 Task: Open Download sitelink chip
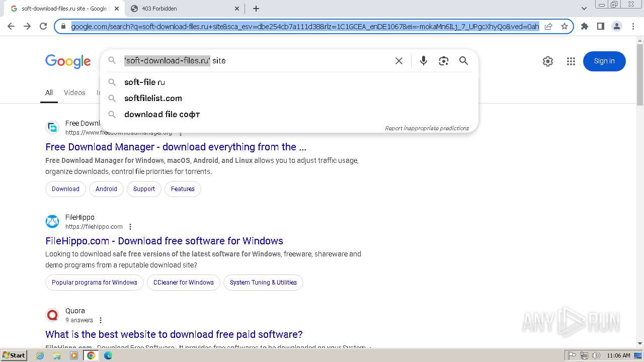tap(65, 189)
